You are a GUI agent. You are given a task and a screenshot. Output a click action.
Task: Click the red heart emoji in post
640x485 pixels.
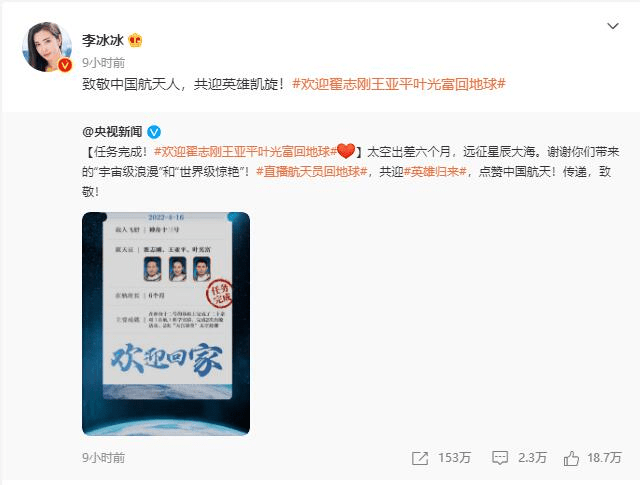coord(346,151)
